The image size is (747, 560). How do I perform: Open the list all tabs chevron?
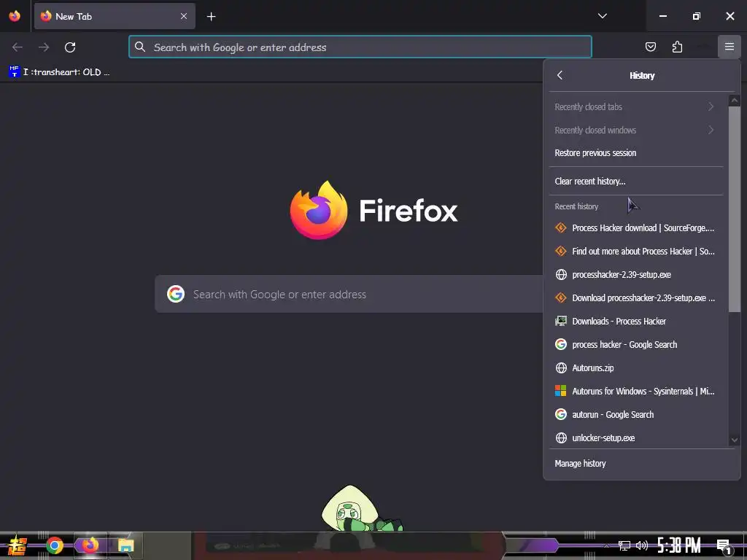[x=602, y=16]
